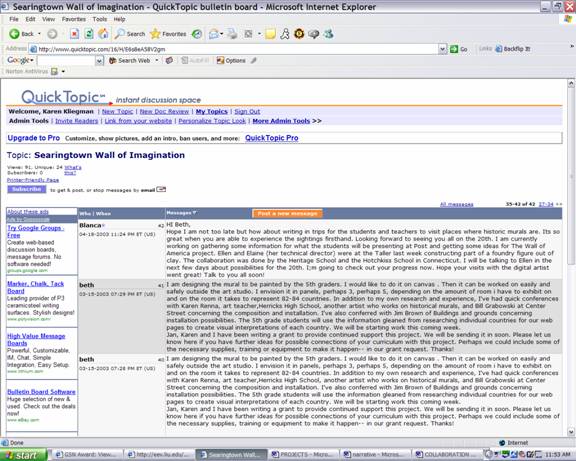Click the orange round toolbar icon
This screenshot has width=576, height=461.
[x=299, y=34]
